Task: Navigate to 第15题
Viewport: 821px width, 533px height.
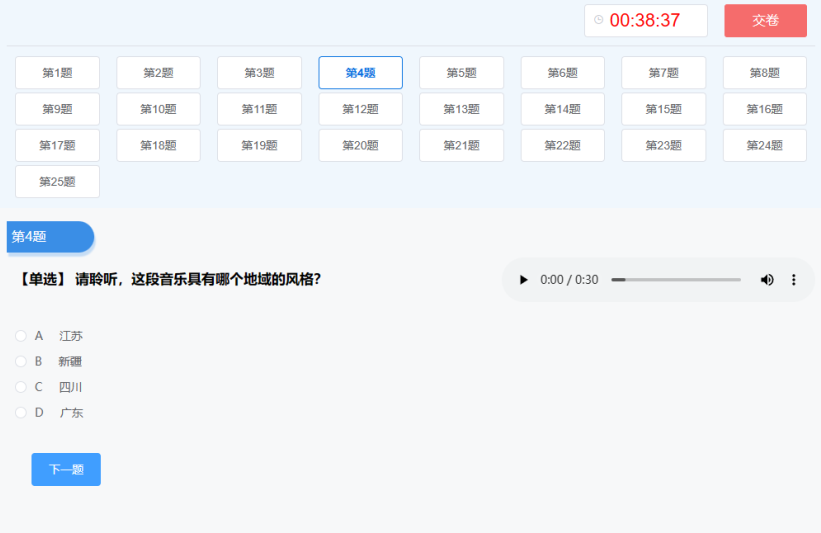Action: tap(663, 109)
